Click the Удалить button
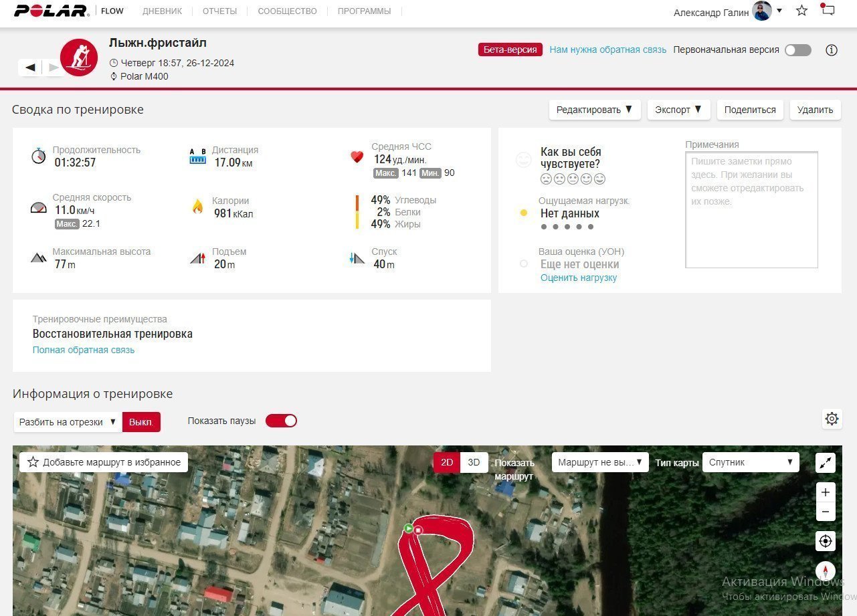 [816, 110]
